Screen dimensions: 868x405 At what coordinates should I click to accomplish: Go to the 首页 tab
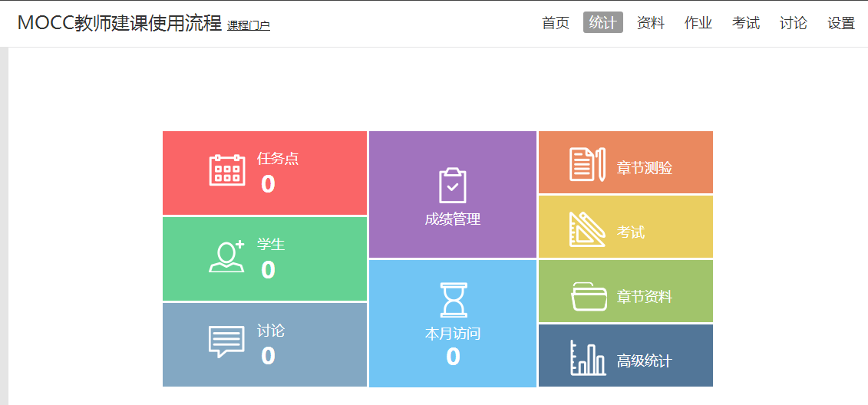[556, 23]
